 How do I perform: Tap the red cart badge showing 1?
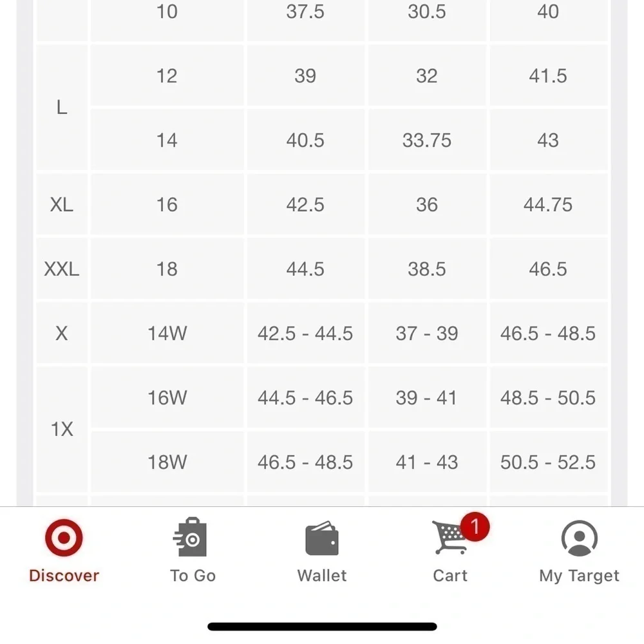pos(475,527)
